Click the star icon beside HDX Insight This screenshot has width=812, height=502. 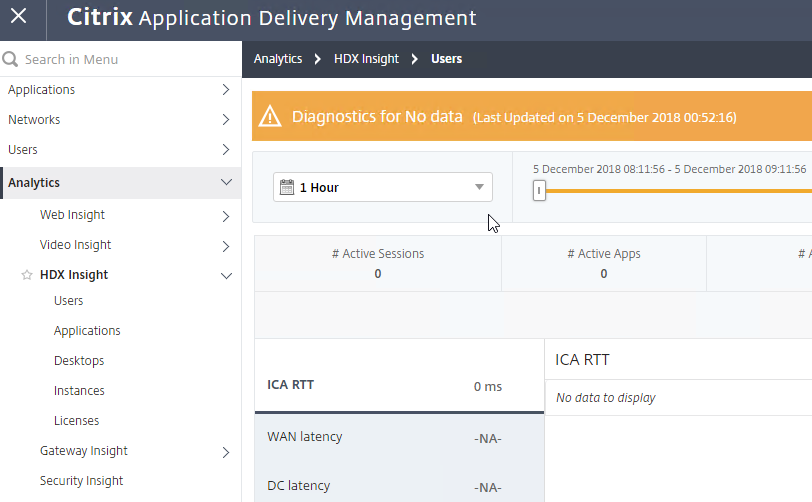coord(27,275)
